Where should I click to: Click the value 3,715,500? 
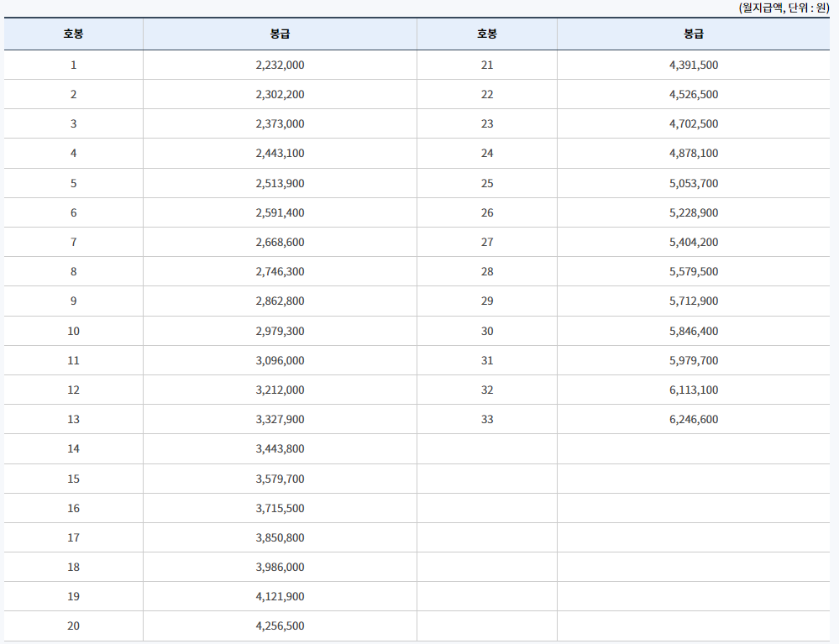[x=280, y=508]
